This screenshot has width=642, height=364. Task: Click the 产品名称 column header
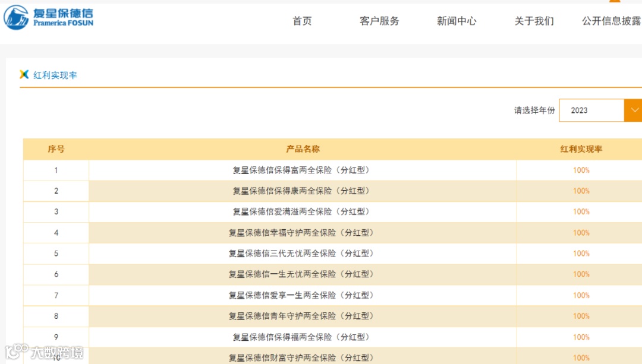[303, 149]
